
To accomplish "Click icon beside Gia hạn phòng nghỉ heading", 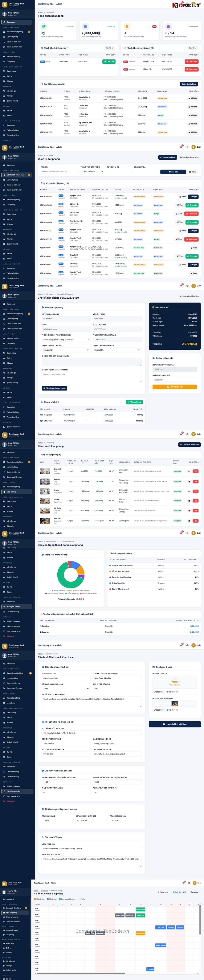I will pyautogui.click(x=153, y=358).
